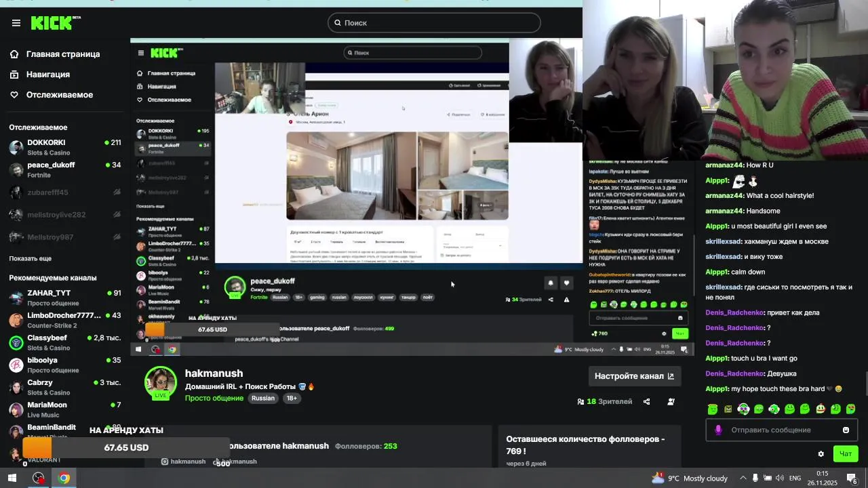Click username Denis_Radchenko on 'привет как дела' message

click(x=734, y=313)
